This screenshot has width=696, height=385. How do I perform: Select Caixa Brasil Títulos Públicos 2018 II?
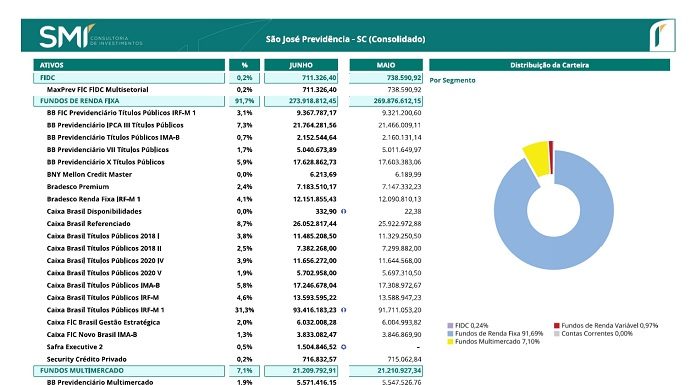click(104, 248)
